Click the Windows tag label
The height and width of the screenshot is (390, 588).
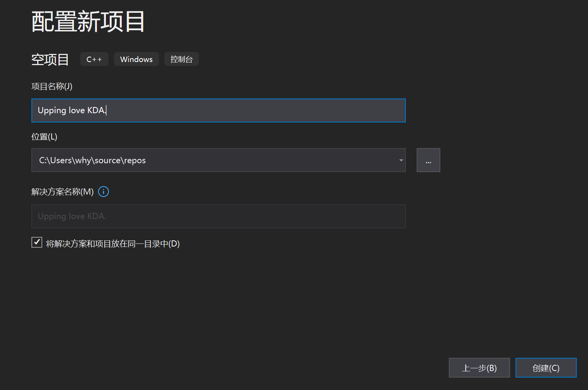tap(136, 59)
